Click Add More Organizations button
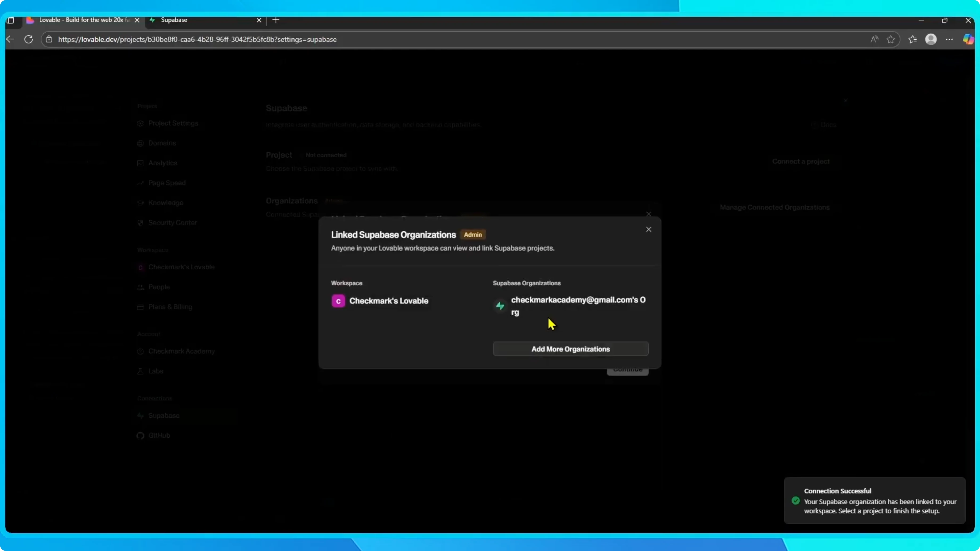The width and height of the screenshot is (980, 551). [570, 349]
